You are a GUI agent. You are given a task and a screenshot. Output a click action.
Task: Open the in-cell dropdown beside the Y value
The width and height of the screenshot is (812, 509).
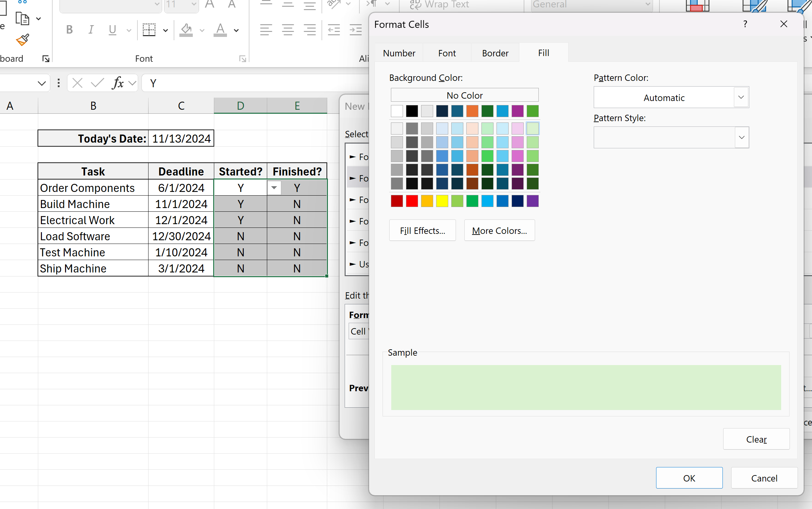274,188
